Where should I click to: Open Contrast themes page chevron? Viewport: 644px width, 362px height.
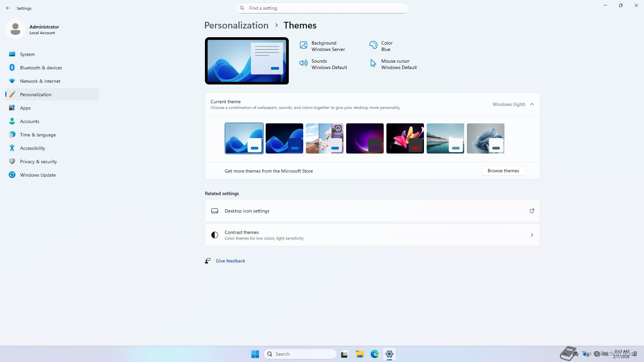point(532,235)
